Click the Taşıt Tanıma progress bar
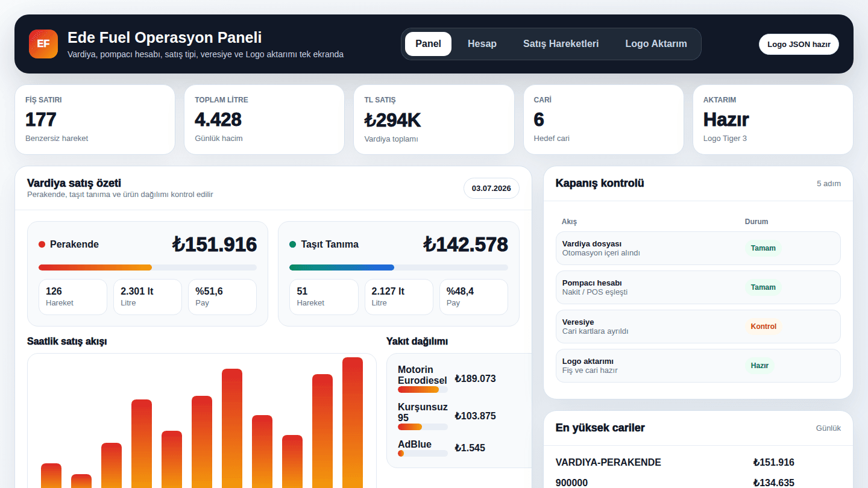Screen dimensions: 868x488 pyautogui.click(x=398, y=267)
